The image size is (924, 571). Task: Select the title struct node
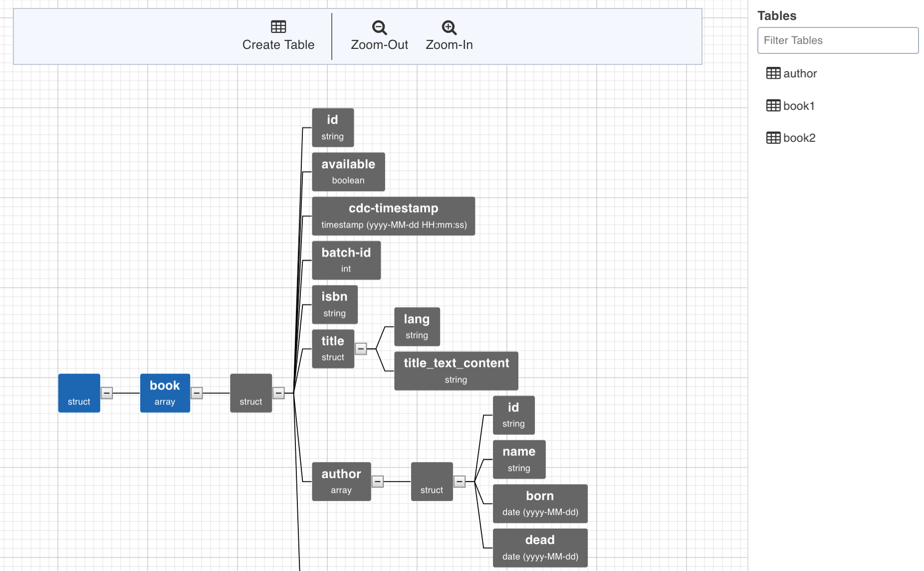tap(333, 349)
